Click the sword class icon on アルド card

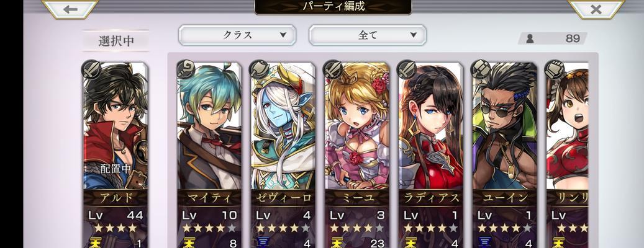pyautogui.click(x=91, y=69)
